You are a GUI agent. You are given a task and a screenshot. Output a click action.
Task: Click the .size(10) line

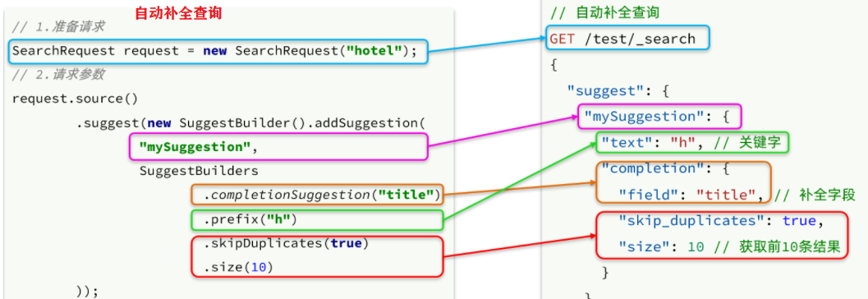point(239,268)
